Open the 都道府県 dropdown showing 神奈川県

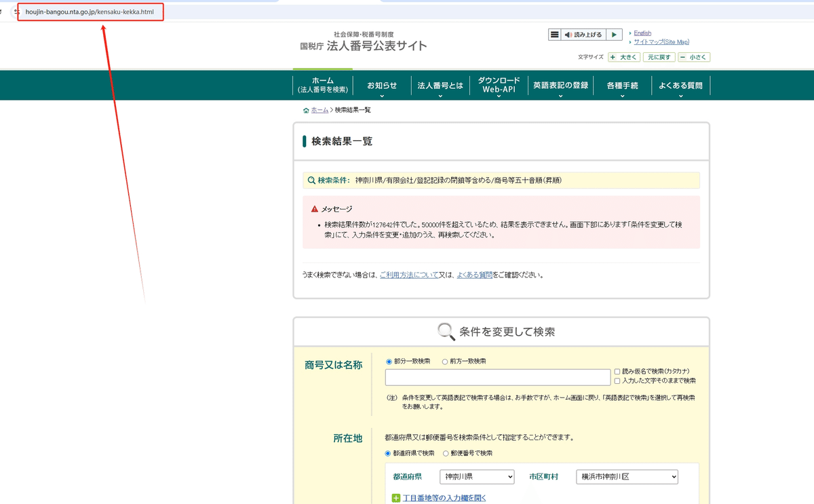[x=477, y=477]
